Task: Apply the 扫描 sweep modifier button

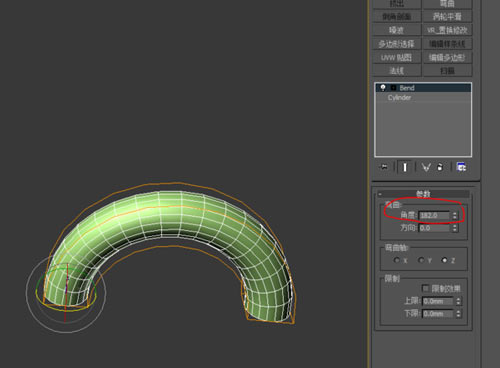Action: tap(447, 71)
